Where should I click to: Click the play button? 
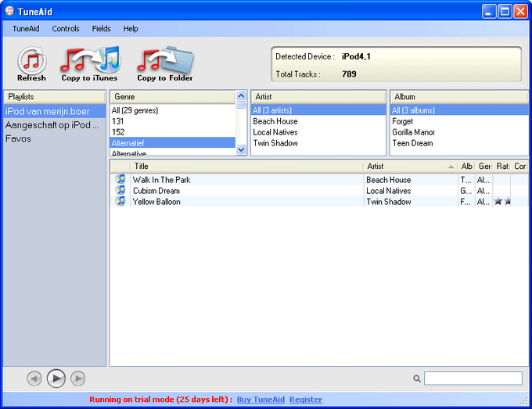[x=56, y=379]
